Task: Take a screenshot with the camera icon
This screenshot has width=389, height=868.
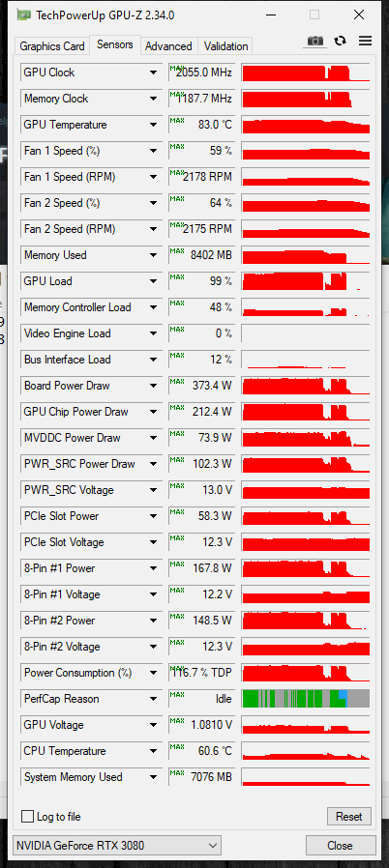Action: pos(315,41)
